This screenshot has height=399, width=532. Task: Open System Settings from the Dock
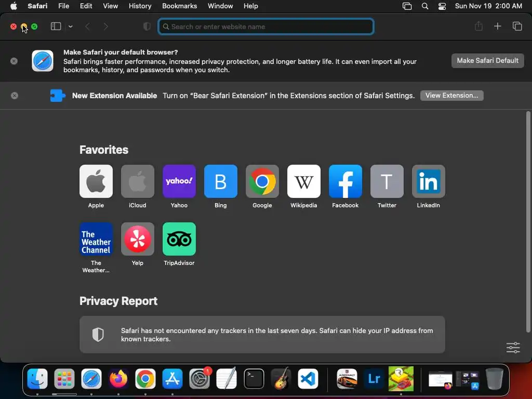click(x=199, y=378)
